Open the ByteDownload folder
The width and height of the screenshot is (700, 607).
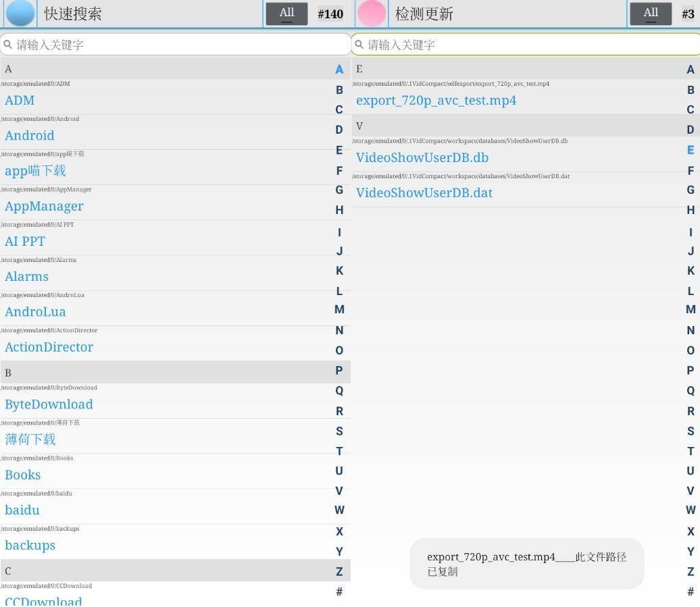click(x=49, y=404)
